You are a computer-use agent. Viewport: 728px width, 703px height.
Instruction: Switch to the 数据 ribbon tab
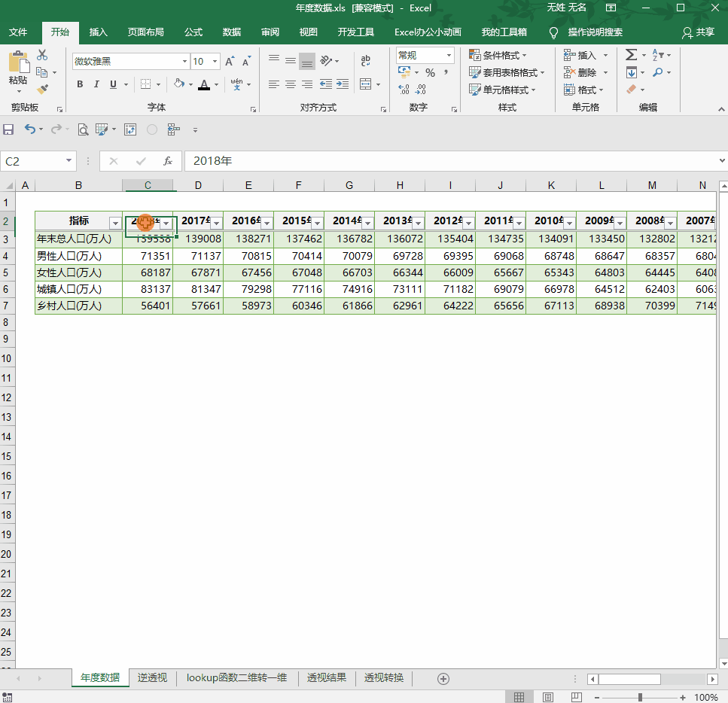(x=232, y=32)
